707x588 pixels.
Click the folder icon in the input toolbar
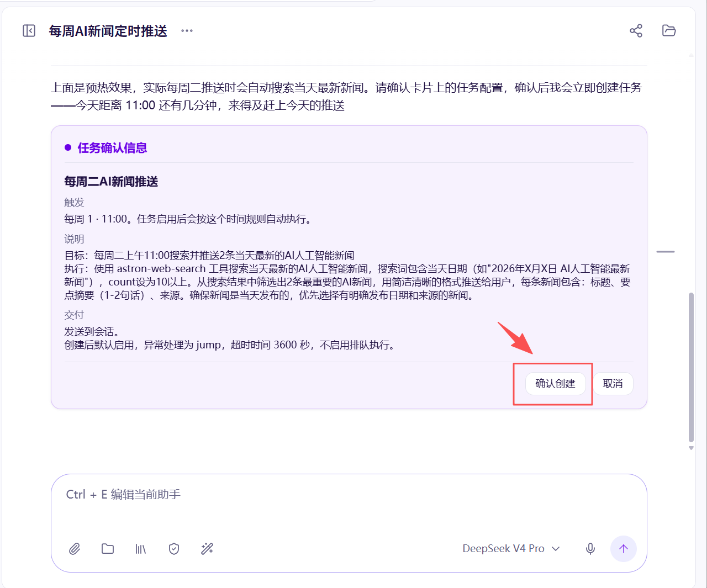(x=108, y=549)
